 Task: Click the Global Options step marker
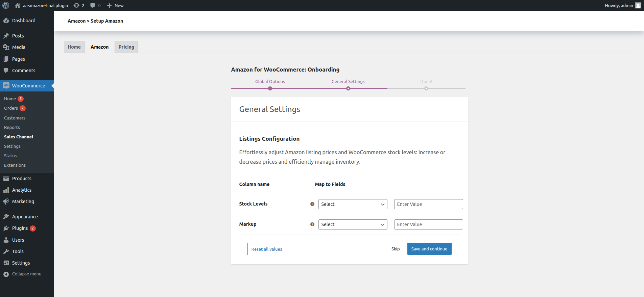coord(270,88)
